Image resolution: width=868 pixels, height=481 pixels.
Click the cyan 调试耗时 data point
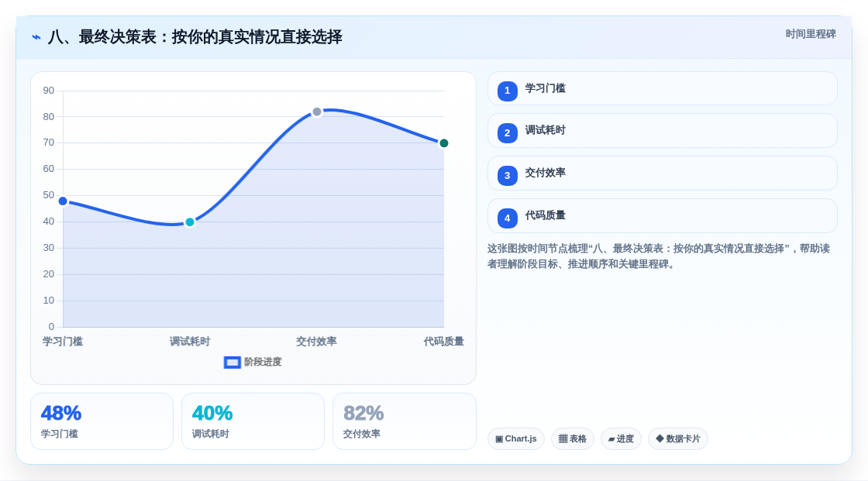point(190,222)
